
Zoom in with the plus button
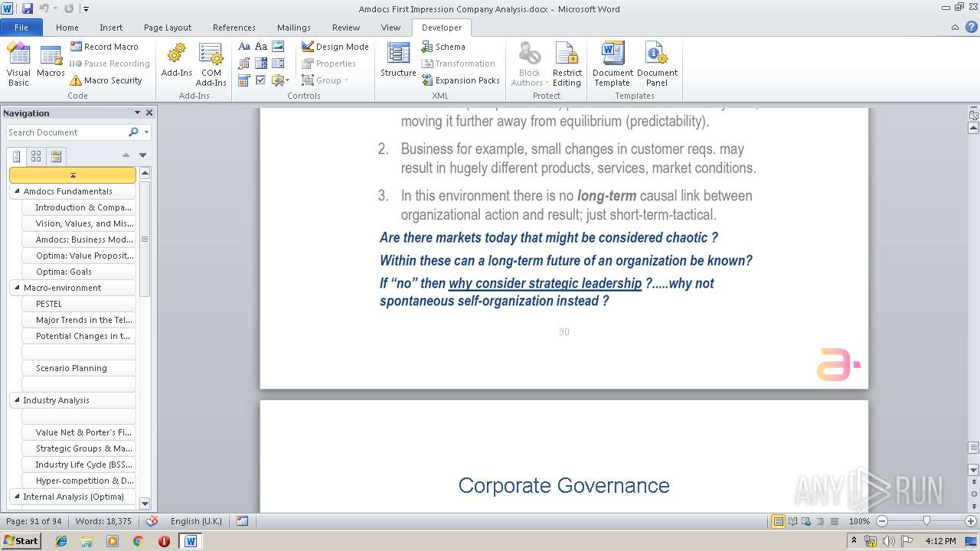pyautogui.click(x=970, y=521)
